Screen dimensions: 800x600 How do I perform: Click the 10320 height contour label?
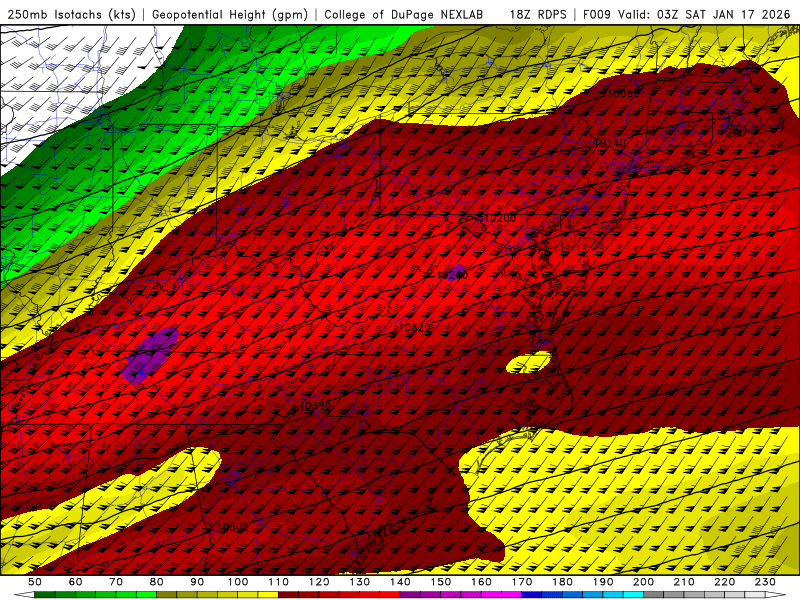click(x=414, y=328)
